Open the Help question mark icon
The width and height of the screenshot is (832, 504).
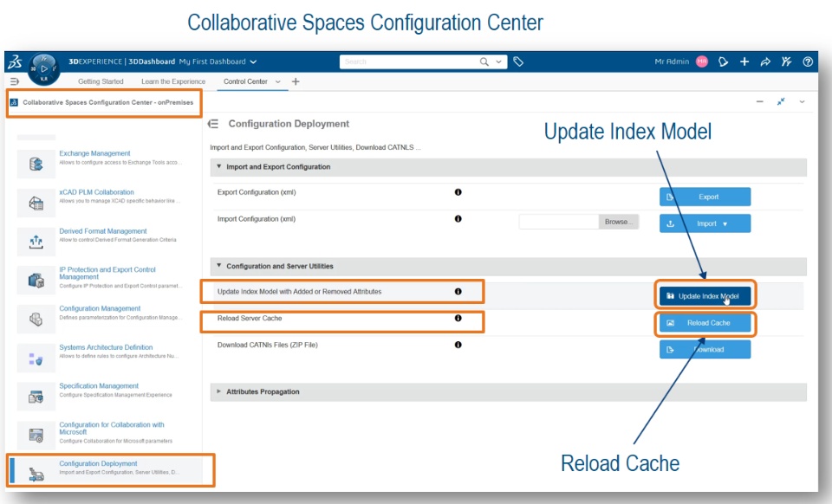coord(808,62)
